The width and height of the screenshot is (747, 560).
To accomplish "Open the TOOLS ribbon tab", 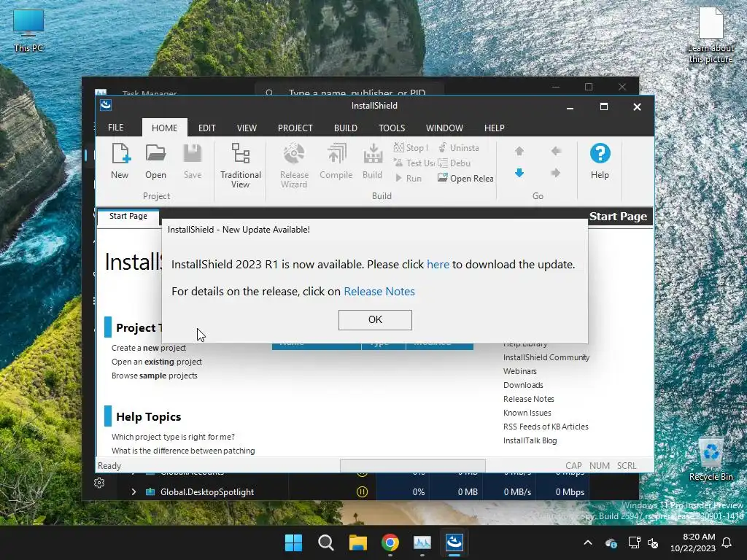I will tap(392, 128).
